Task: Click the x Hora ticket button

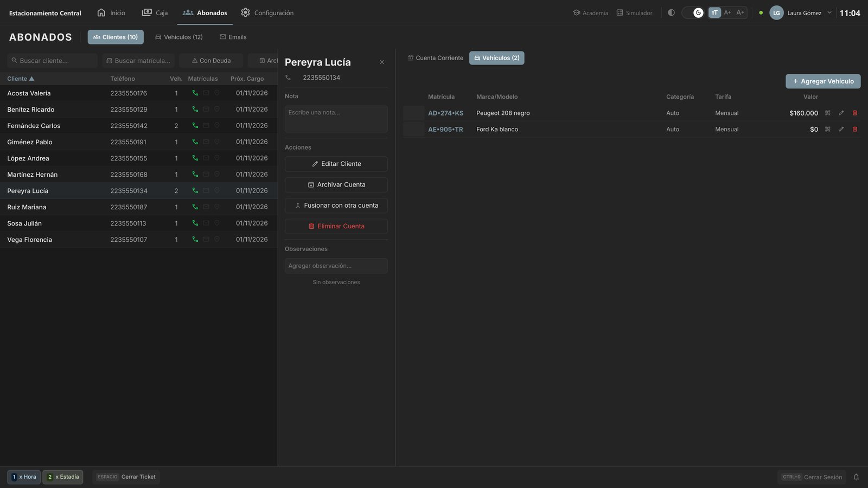Action: tap(24, 477)
